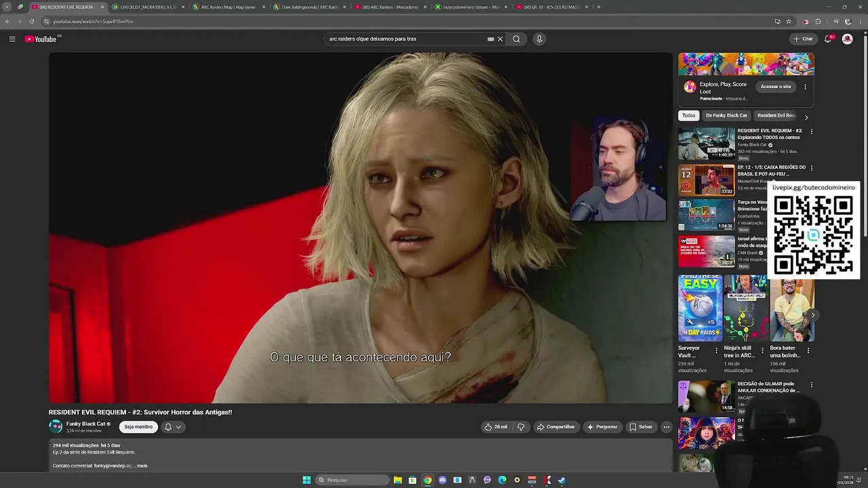Viewport: 868px width, 488px height.
Task: Toggle the channel notification bell
Action: coord(167,427)
